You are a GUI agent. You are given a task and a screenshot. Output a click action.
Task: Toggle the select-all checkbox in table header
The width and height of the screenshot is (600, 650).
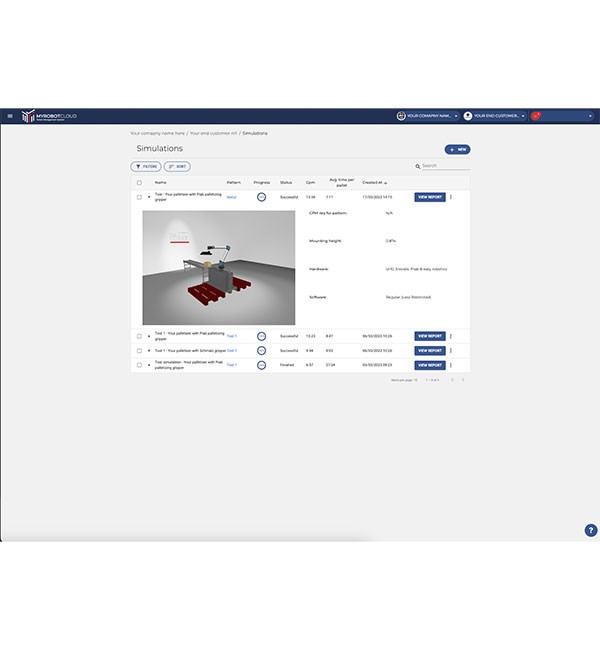point(139,182)
